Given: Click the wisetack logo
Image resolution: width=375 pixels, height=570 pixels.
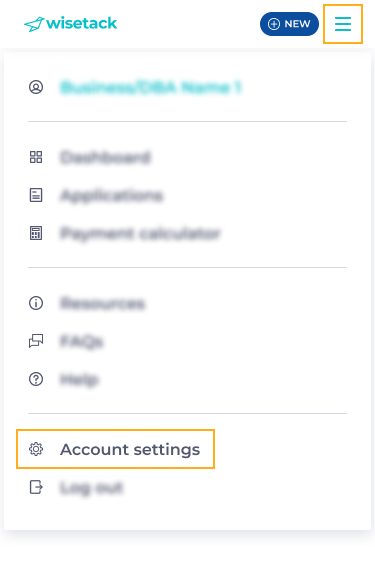Looking at the screenshot, I should [70, 24].
